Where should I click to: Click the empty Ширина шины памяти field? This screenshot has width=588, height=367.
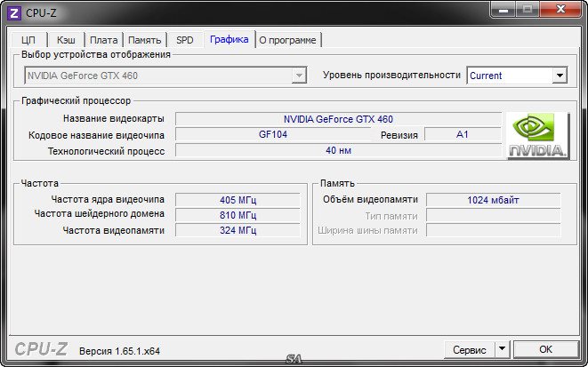pyautogui.click(x=493, y=230)
